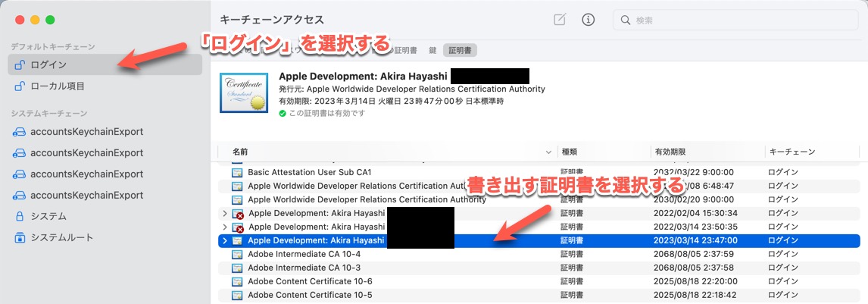Click the magnifier icon in the search field
The image size is (868, 304).
pyautogui.click(x=626, y=20)
